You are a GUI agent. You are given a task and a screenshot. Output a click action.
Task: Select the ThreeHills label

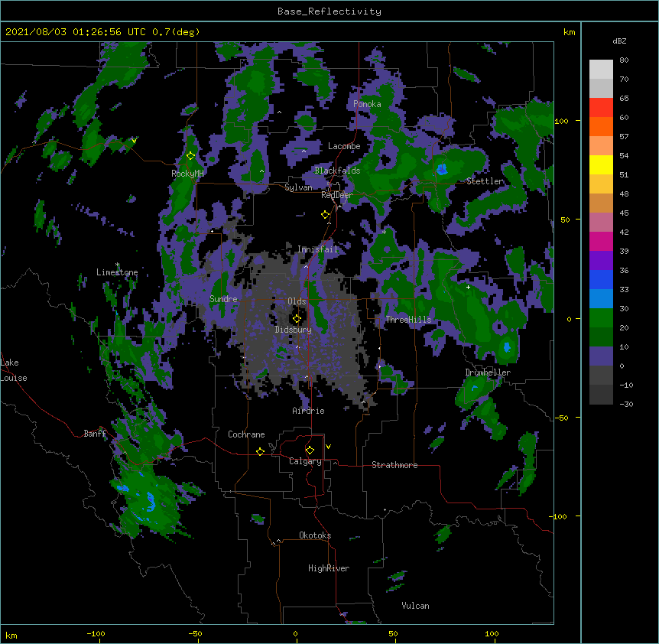coord(408,320)
